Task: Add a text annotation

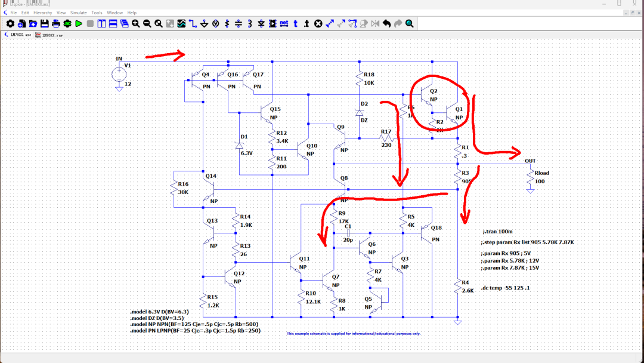Action: (x=296, y=24)
